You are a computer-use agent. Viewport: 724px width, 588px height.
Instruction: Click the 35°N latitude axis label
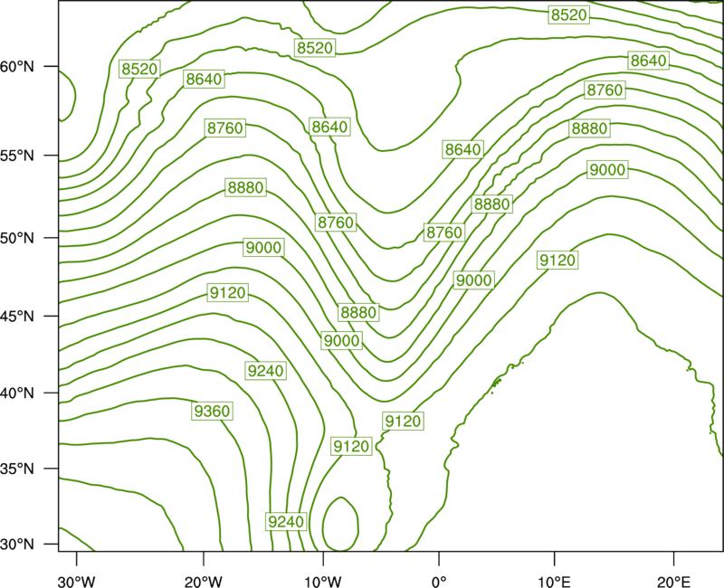17,469
